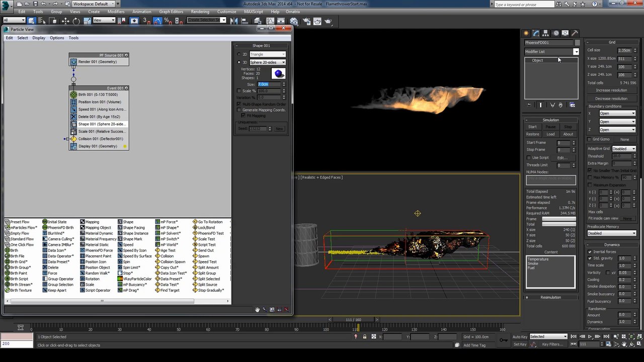Toggle the Std. gravity checkbox
This screenshot has height=362, width=644.
click(x=590, y=258)
